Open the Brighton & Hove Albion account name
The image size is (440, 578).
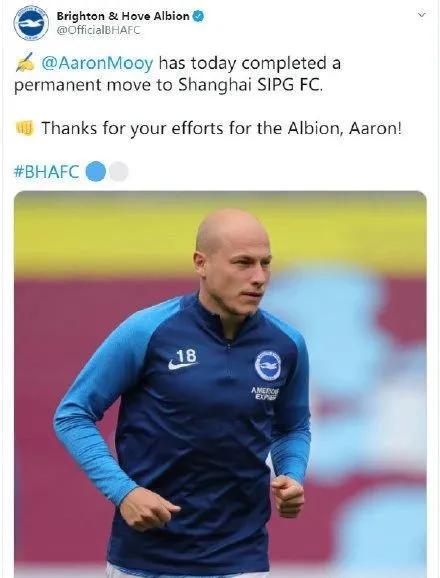(x=123, y=16)
